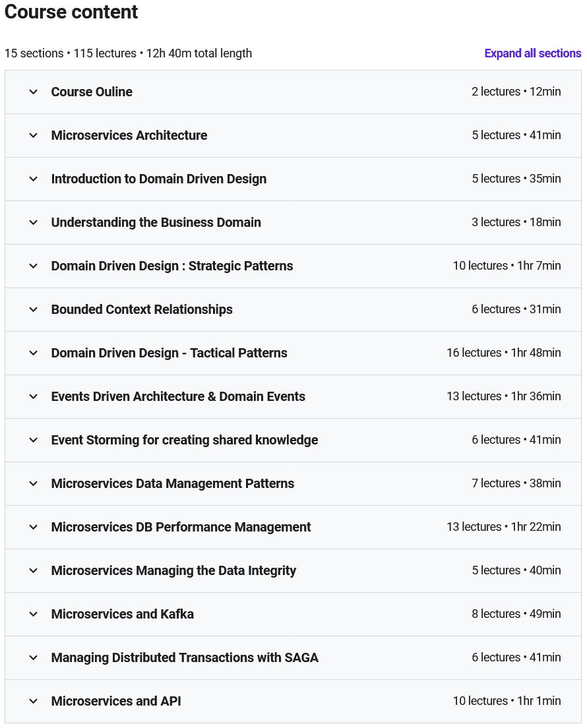Click Events Driven Architecture & Domain Events title
587x728 pixels.
coord(178,396)
